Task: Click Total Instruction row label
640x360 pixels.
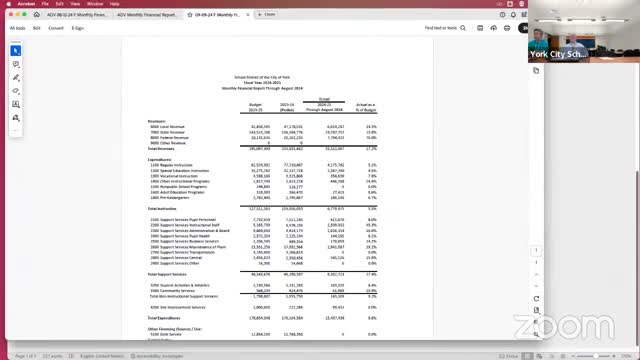Action: click(x=162, y=209)
